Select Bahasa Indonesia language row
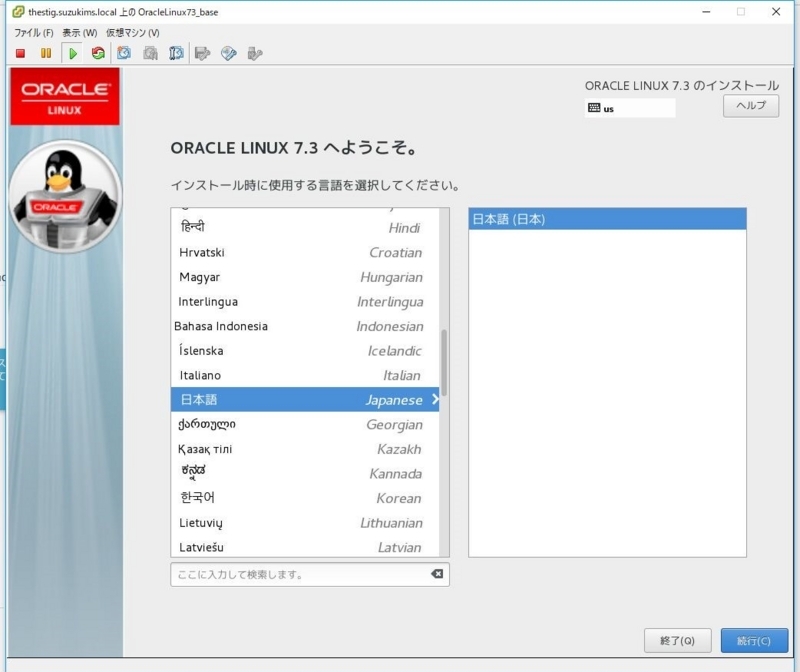This screenshot has width=800, height=672. pos(305,326)
